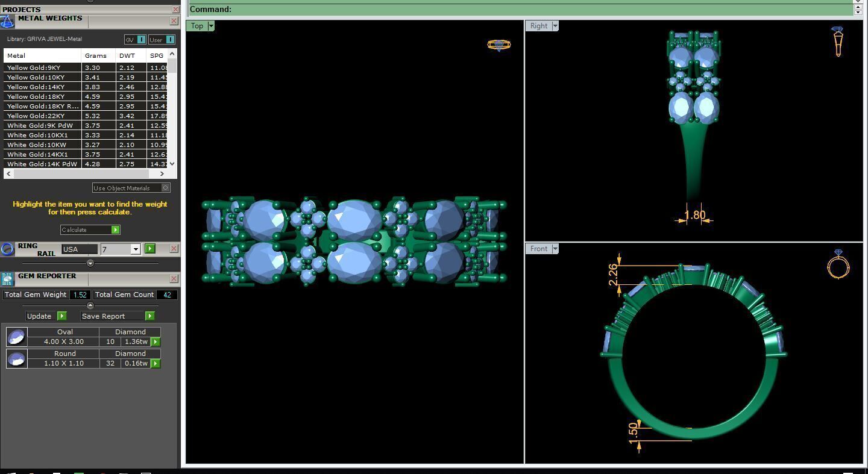Click the Top viewport label
This screenshot has height=474, width=868.
pos(197,26)
